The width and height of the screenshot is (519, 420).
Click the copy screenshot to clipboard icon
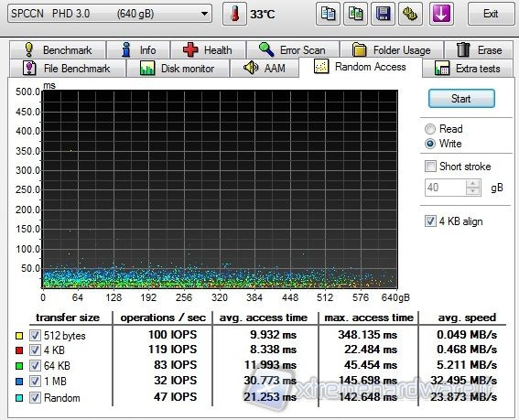click(355, 14)
